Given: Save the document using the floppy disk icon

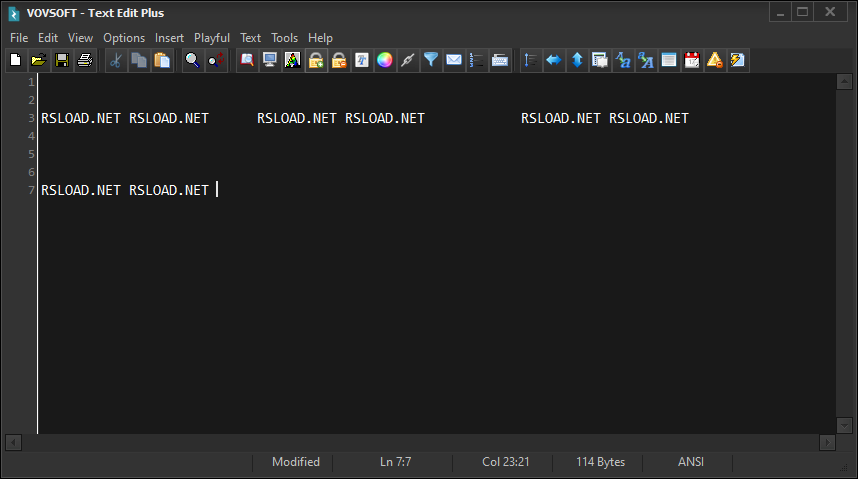Looking at the screenshot, I should tap(62, 60).
